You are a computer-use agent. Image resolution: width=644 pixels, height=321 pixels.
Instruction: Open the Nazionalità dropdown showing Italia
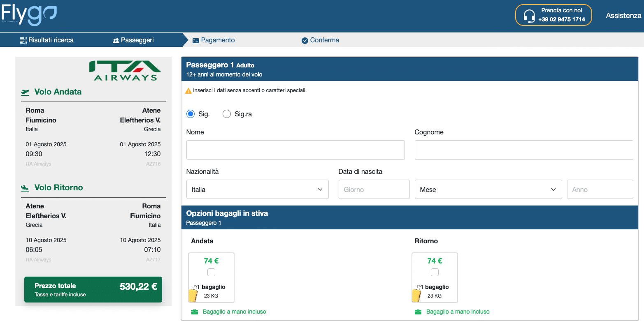point(257,189)
